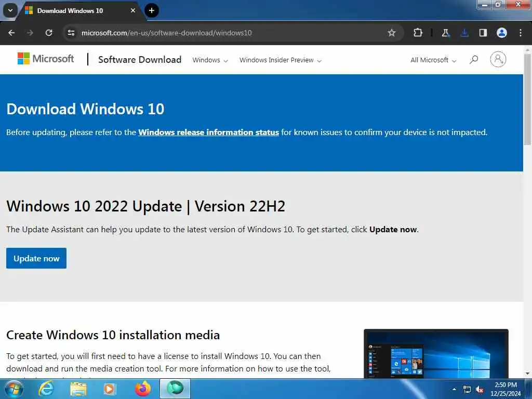The width and height of the screenshot is (532, 399).
Task: Go back to the previous page
Action: pyautogui.click(x=11, y=33)
